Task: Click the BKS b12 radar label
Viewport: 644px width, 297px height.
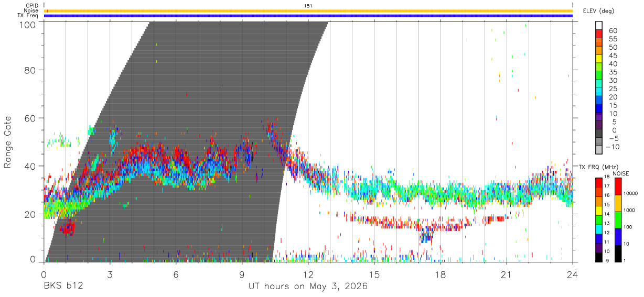Action: pos(63,287)
